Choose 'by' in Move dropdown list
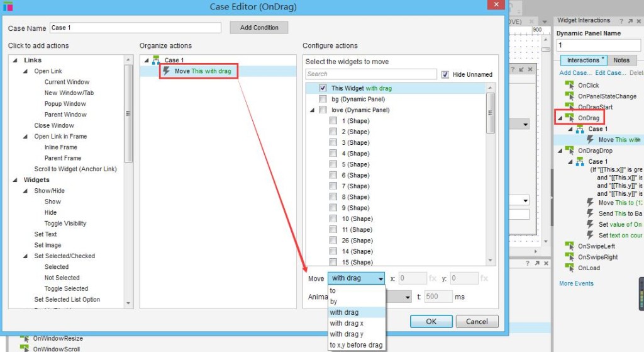This screenshot has height=352, width=644. 357,302
